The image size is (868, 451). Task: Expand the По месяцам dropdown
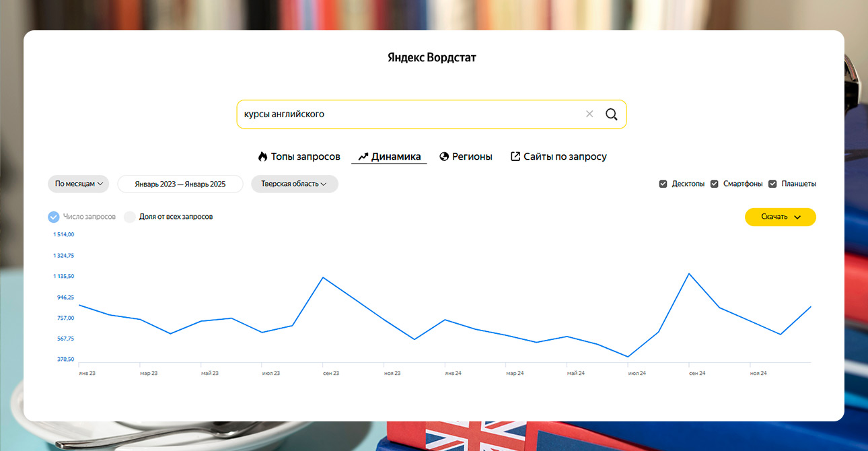(78, 184)
